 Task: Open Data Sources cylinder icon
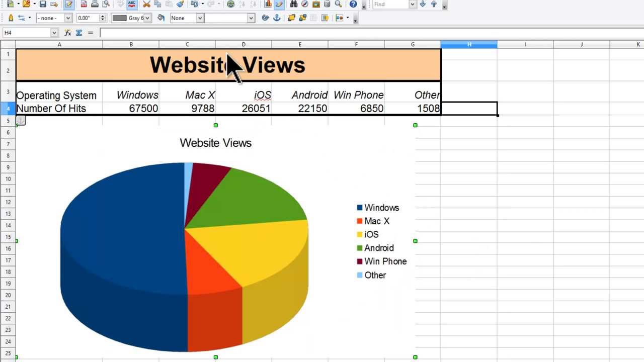(327, 4)
